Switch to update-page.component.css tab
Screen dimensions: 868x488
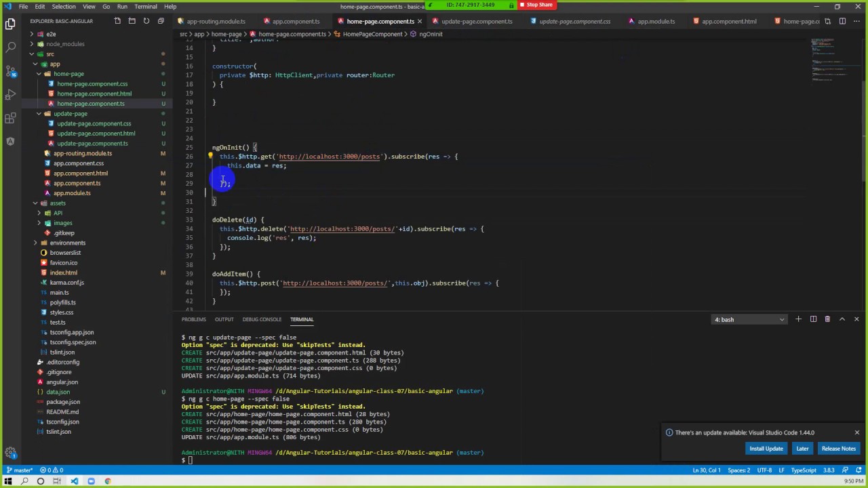click(x=574, y=21)
